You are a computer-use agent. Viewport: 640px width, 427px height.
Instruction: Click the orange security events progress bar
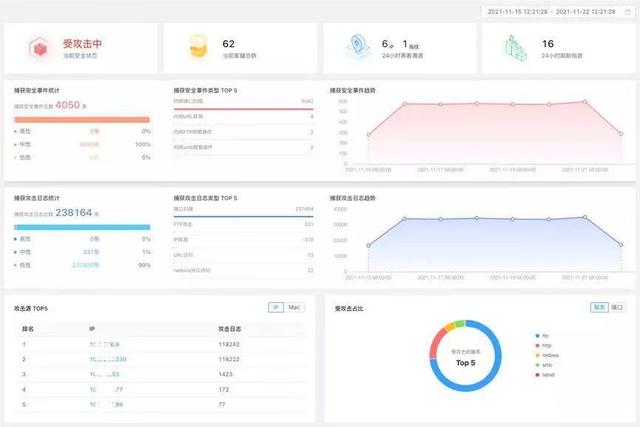(82, 119)
